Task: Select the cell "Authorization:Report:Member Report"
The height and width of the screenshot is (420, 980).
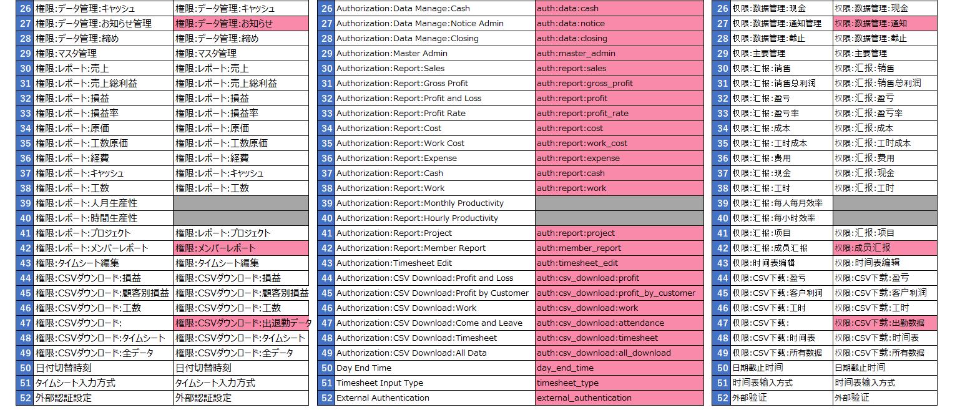Action: point(434,248)
